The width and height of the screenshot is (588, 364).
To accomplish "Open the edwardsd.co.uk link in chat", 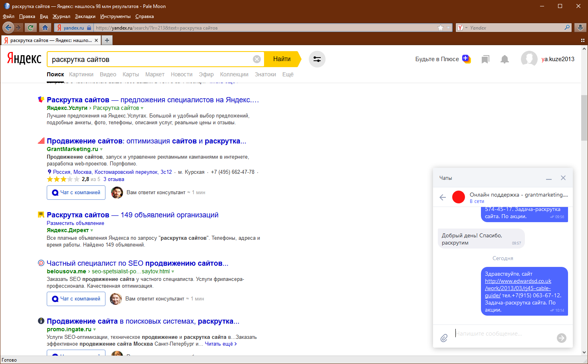I will [x=518, y=288].
